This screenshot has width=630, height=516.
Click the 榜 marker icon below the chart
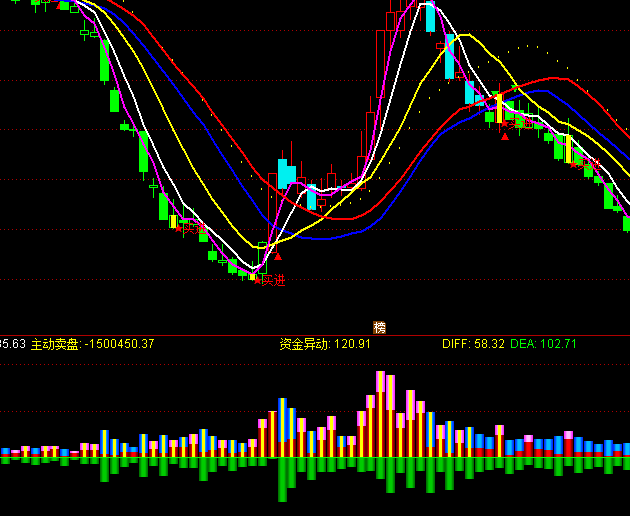click(x=379, y=327)
